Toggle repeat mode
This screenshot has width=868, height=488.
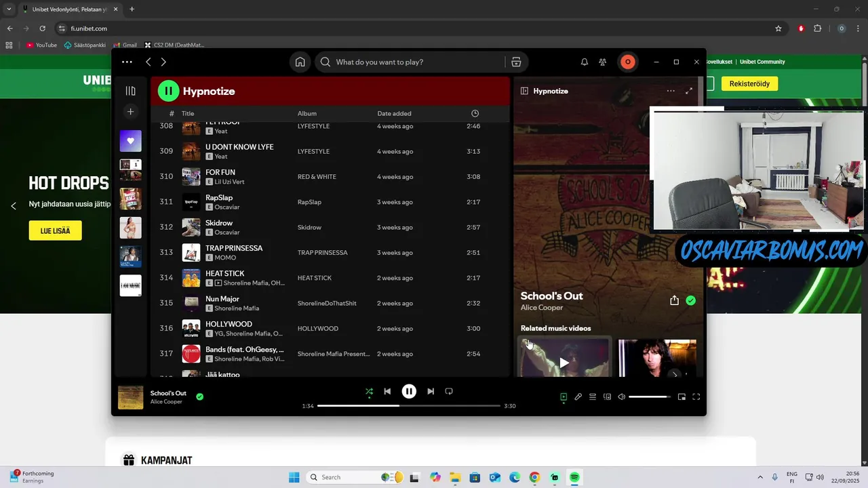click(x=449, y=391)
